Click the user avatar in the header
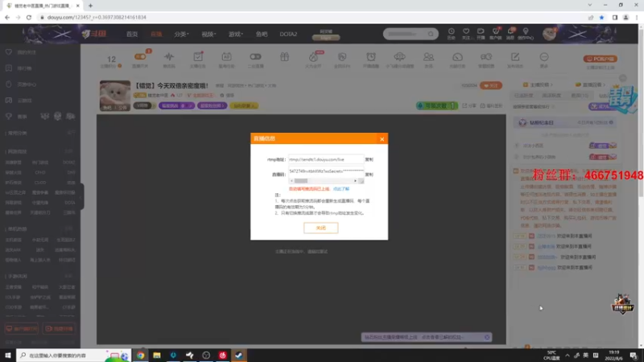This screenshot has height=362, width=644. point(549,34)
